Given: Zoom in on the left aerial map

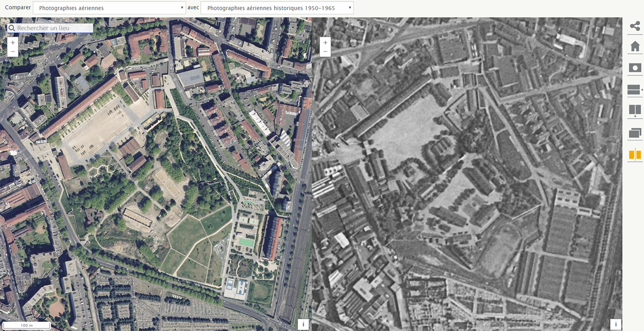Looking at the screenshot, I should pos(13,42).
